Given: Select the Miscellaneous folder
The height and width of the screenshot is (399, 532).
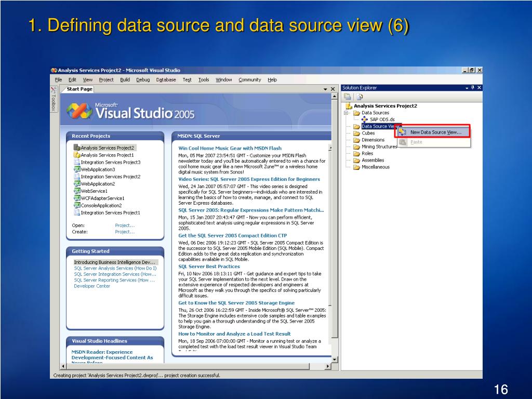Looking at the screenshot, I should click(375, 167).
